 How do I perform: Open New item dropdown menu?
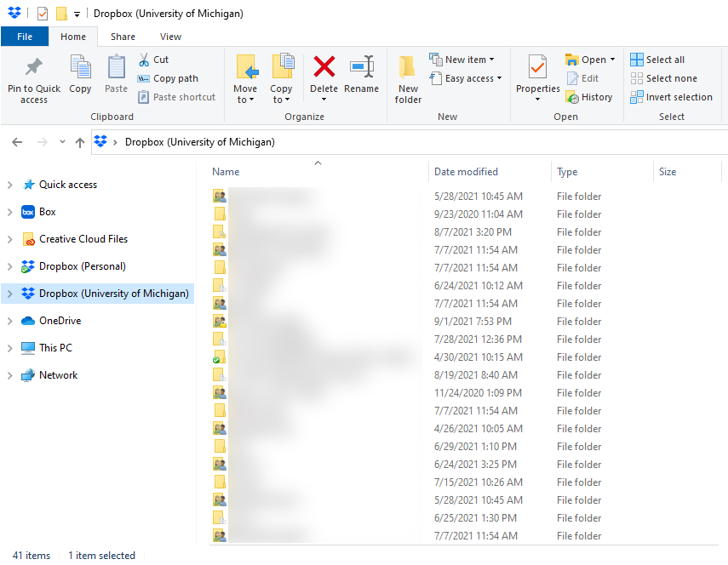tap(492, 60)
